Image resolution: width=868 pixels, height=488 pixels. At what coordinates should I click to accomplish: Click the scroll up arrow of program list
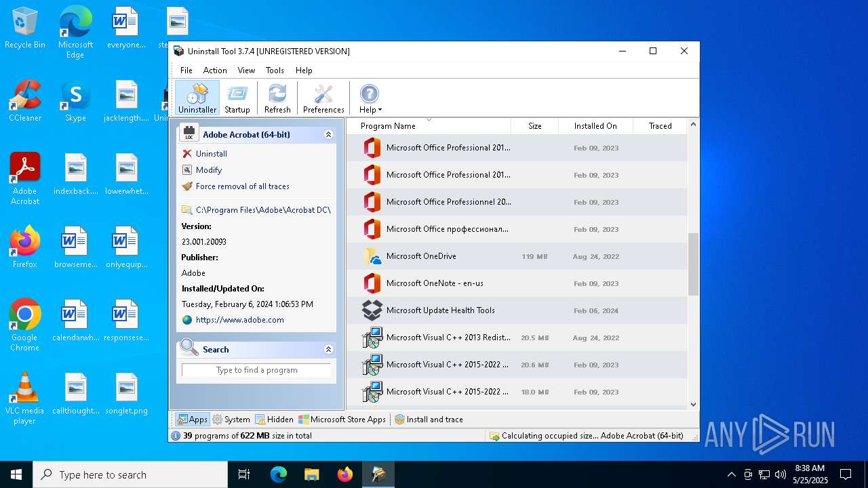[x=693, y=125]
